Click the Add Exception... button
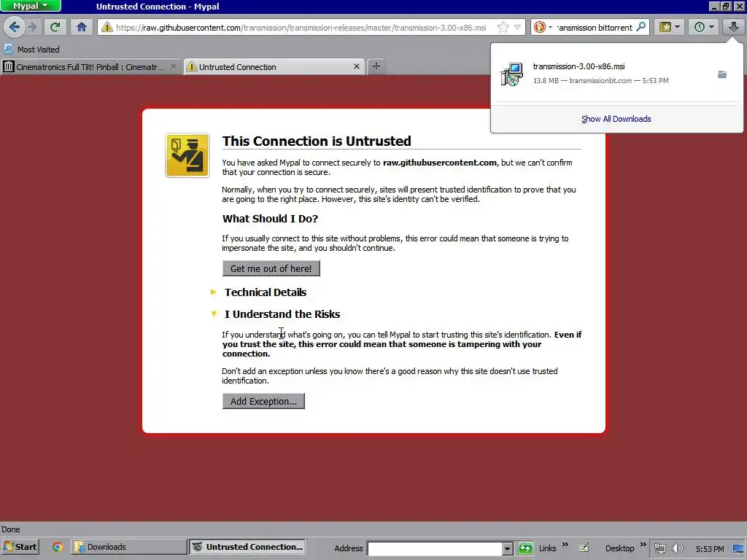Viewport: 747px width, 560px height. (263, 402)
